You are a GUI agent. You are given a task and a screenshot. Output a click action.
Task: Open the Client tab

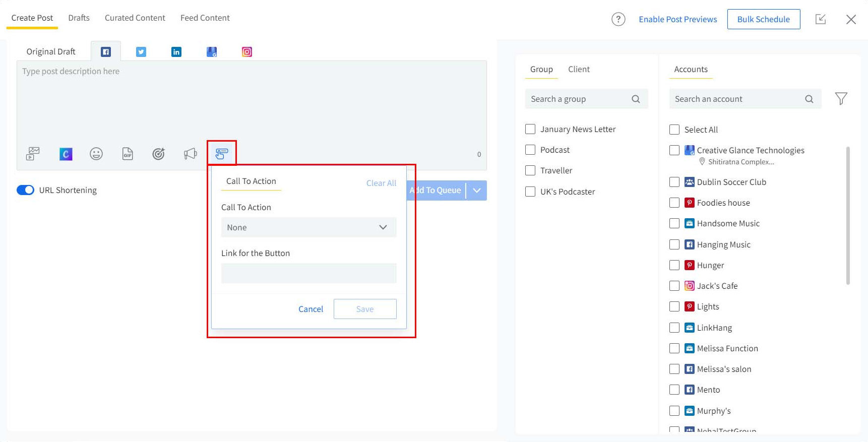[x=579, y=69]
